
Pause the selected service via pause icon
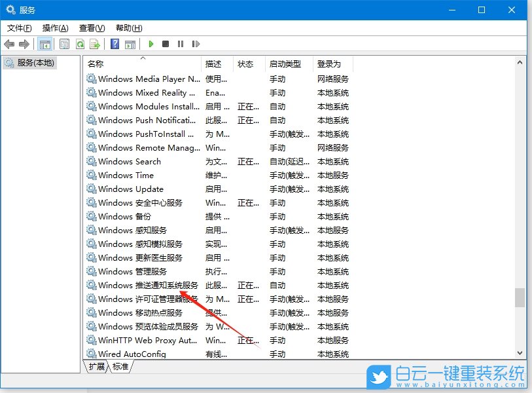[x=181, y=43]
